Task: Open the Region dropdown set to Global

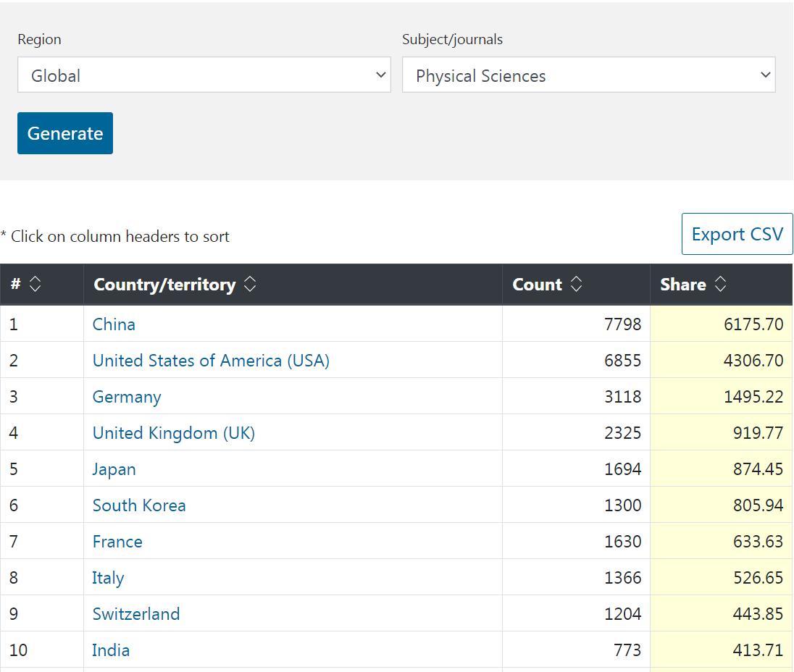Action: pyautogui.click(x=204, y=75)
